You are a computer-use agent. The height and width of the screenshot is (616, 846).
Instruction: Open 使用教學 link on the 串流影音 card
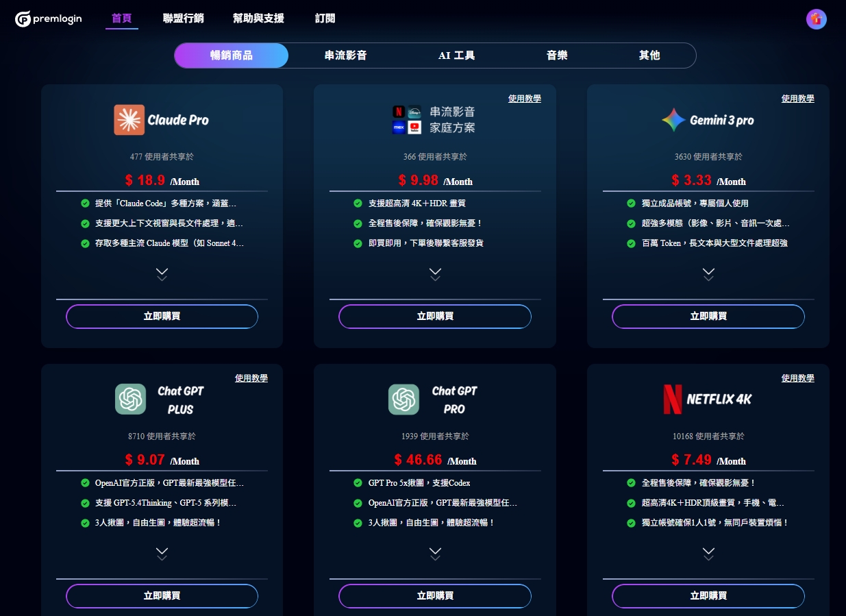(x=525, y=99)
